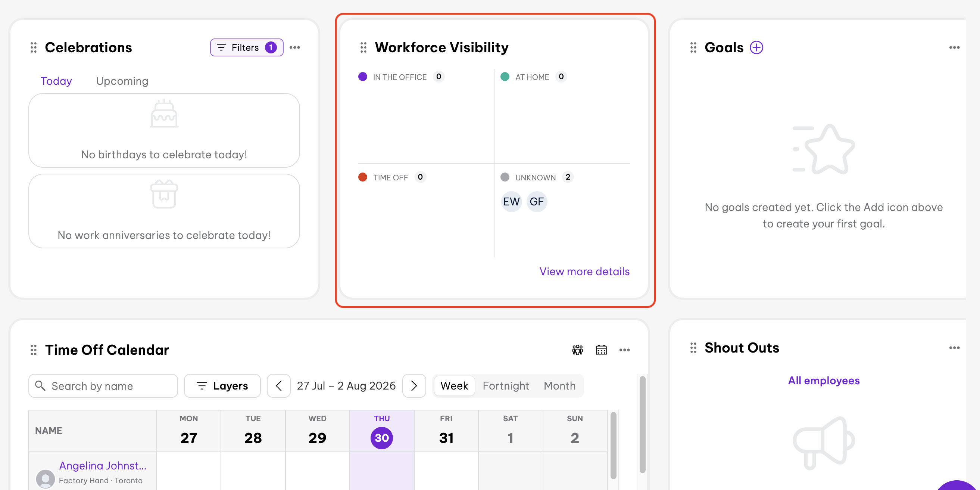The image size is (980, 490).
Task: Select Thursday 30 highlighted date
Action: point(381,438)
